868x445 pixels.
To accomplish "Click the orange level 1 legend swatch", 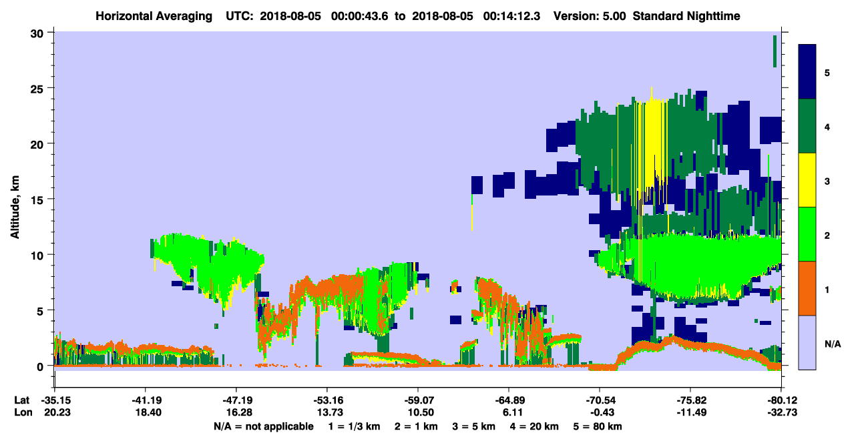I will click(807, 288).
